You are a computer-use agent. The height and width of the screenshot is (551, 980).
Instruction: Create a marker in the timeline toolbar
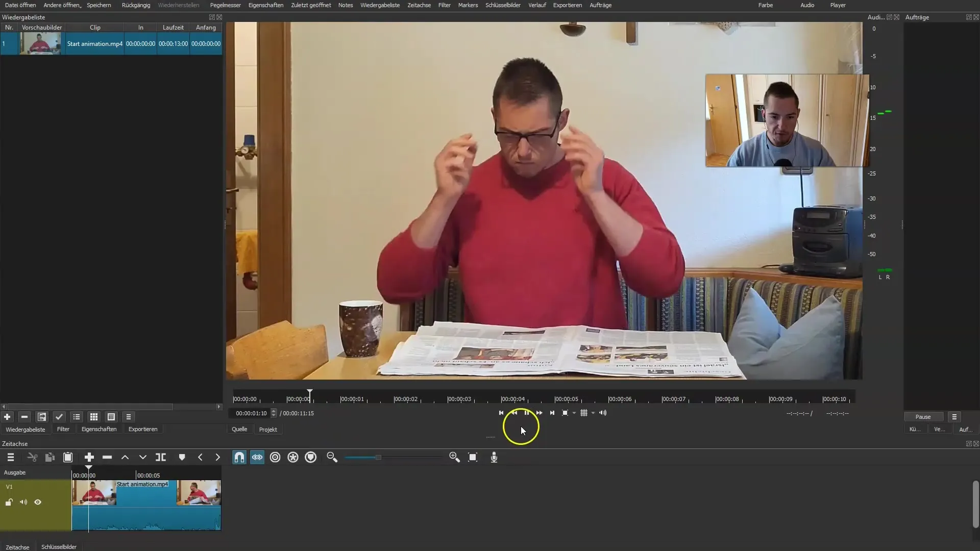182,458
